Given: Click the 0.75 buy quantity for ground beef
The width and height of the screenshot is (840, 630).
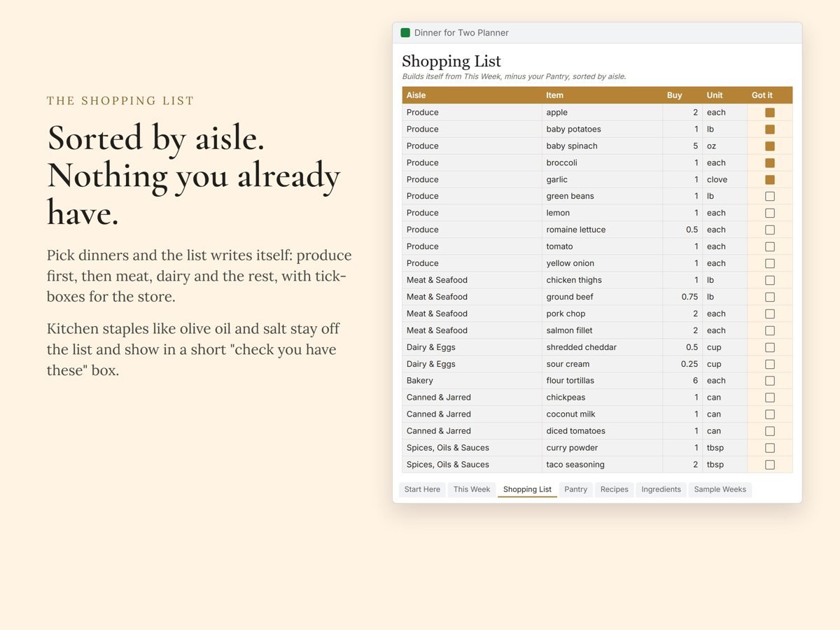Looking at the screenshot, I should pos(682,297).
